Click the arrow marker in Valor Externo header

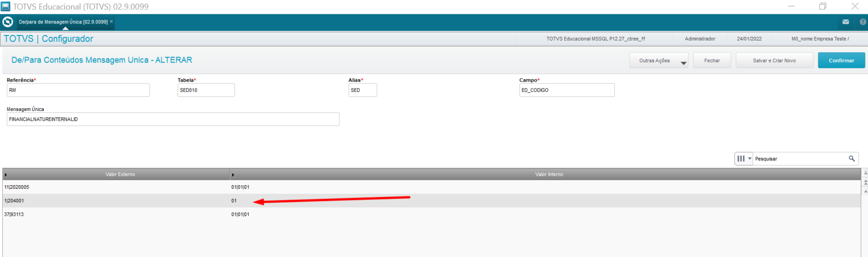[x=6, y=175]
